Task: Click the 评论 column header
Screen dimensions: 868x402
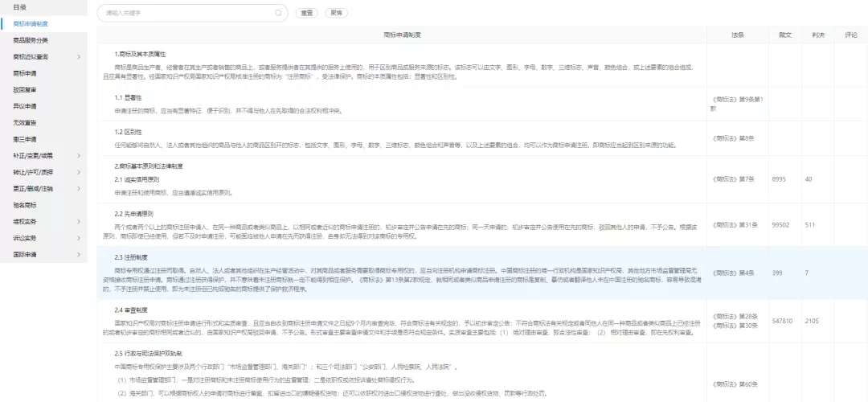Action: [x=851, y=35]
